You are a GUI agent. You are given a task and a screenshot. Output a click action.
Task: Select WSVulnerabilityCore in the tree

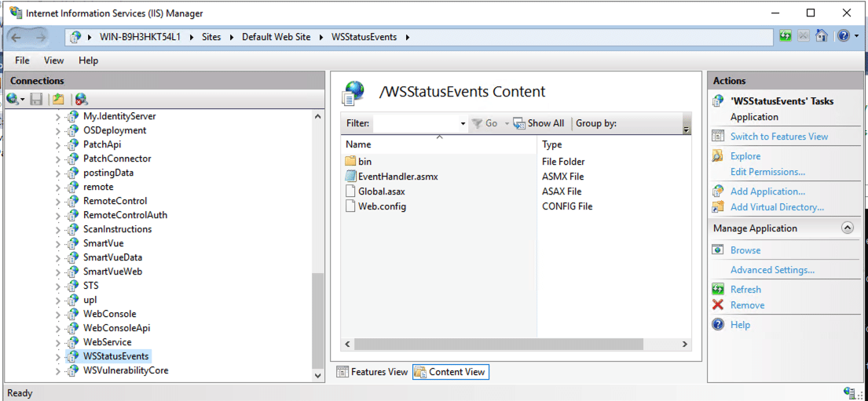pyautogui.click(x=125, y=370)
